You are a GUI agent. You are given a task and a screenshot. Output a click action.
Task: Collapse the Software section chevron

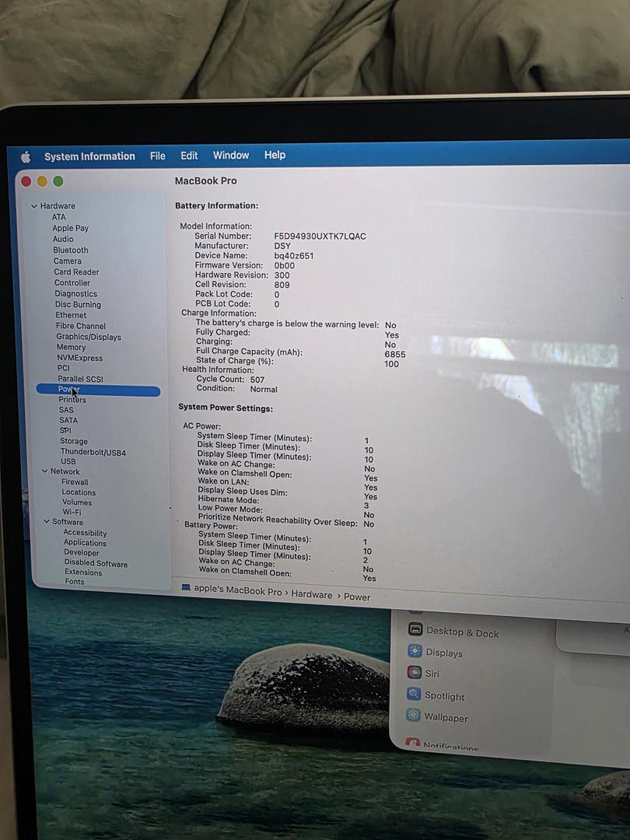click(47, 522)
